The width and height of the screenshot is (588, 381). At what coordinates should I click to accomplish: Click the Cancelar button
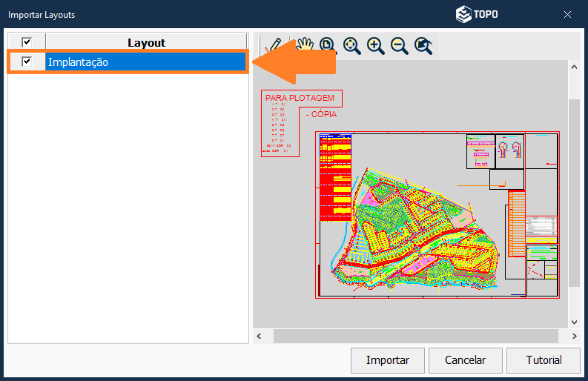point(465,360)
